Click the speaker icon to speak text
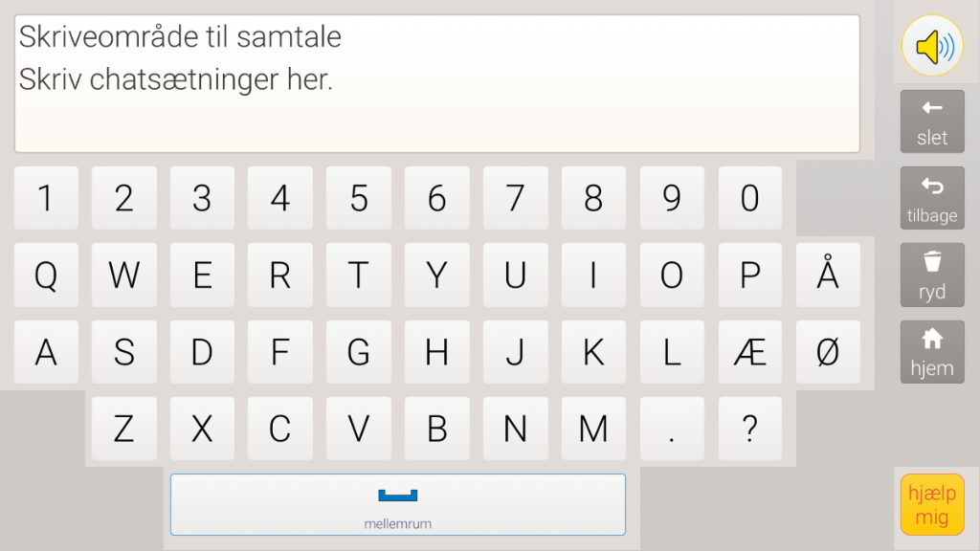The image size is (980, 551). [932, 46]
